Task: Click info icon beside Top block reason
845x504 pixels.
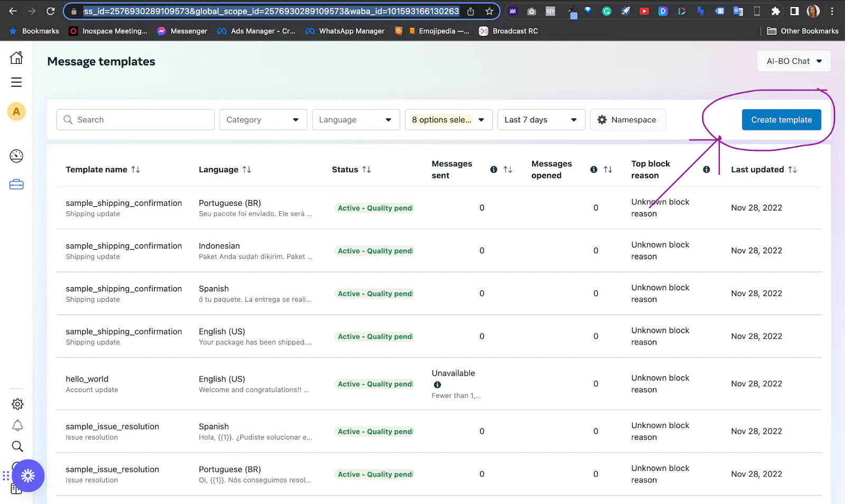Action: [706, 169]
